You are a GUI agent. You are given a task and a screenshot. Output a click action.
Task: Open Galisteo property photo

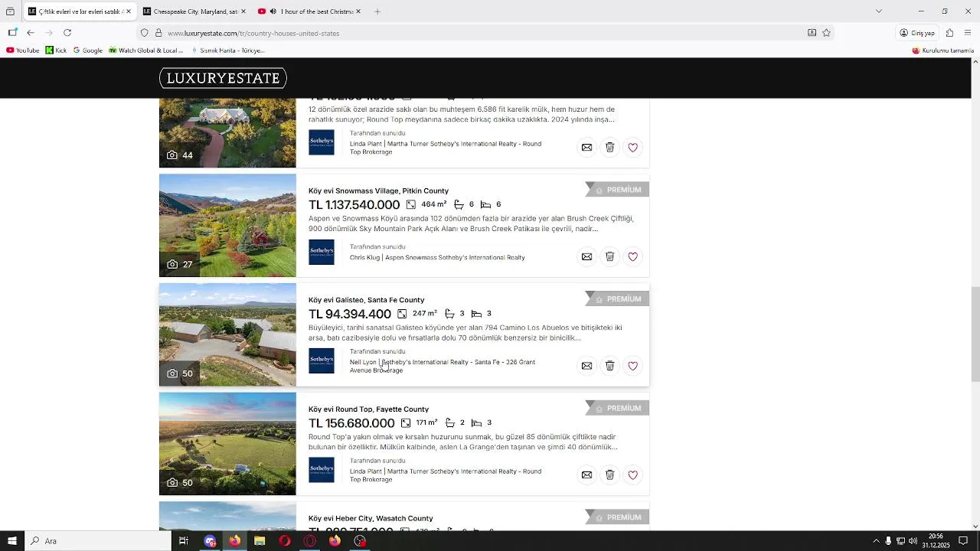coord(227,334)
